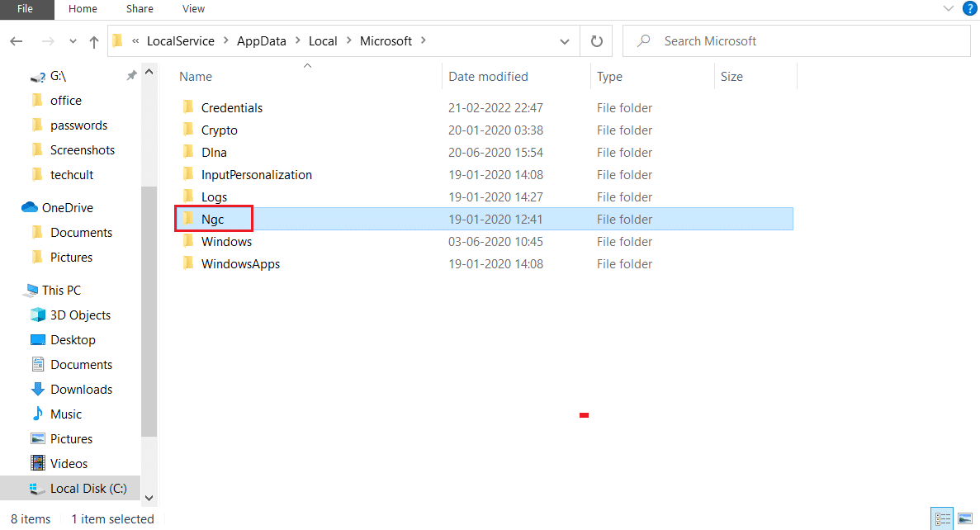The image size is (980, 530).
Task: Open Help via the question mark icon
Action: (x=970, y=9)
